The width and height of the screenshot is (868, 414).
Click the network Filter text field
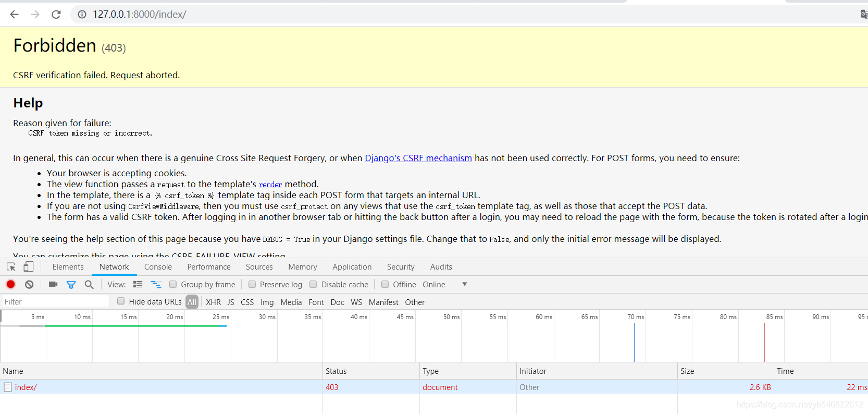tap(55, 301)
